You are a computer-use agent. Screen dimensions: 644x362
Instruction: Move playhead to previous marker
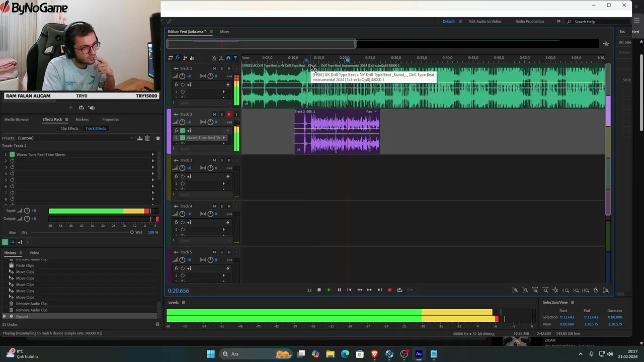pyautogui.click(x=349, y=290)
